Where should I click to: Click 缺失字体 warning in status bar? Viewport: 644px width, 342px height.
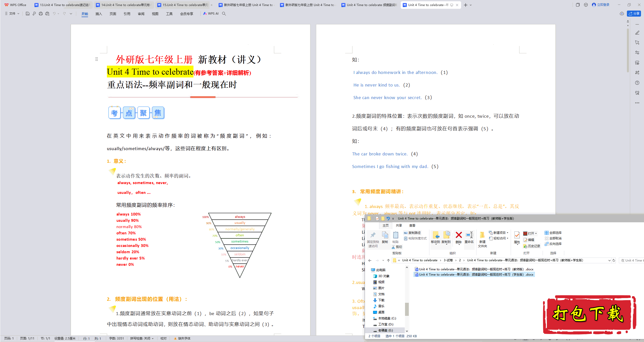coord(182,338)
